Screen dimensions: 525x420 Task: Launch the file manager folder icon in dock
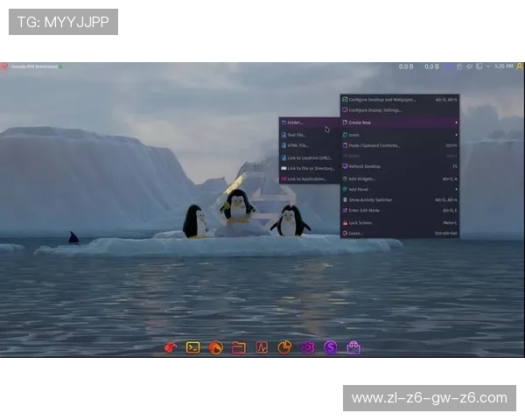point(238,347)
